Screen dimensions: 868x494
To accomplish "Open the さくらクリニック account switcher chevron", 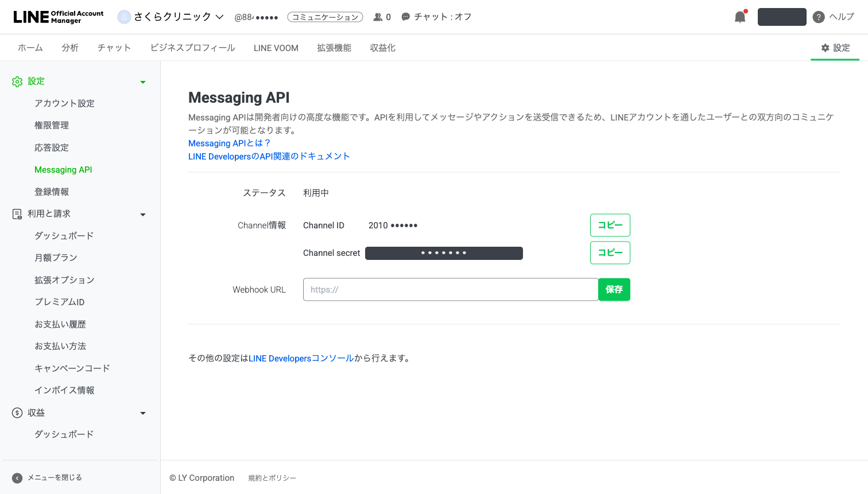I will [x=219, y=17].
